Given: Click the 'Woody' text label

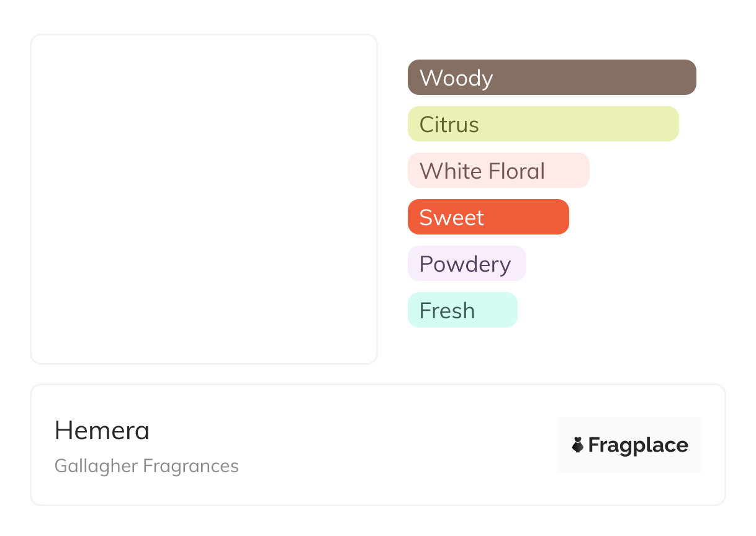Looking at the screenshot, I should [x=456, y=78].
